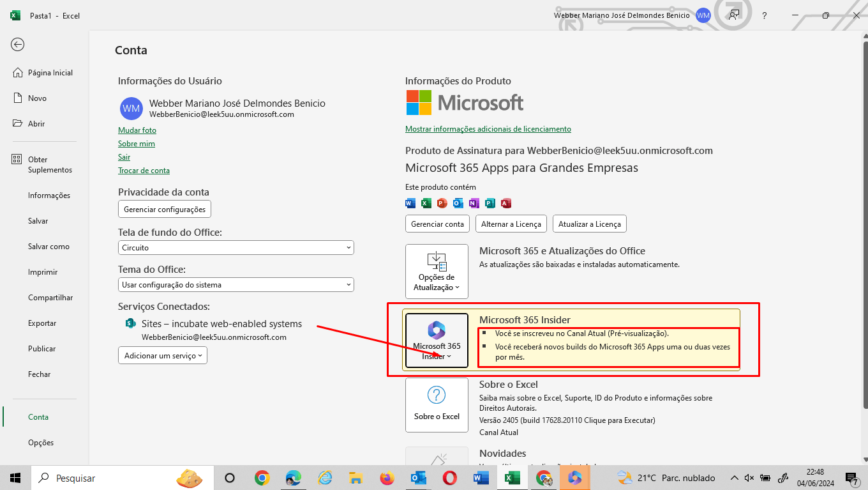Click the PowerPoint product icon
This screenshot has height=490, width=868.
(442, 203)
